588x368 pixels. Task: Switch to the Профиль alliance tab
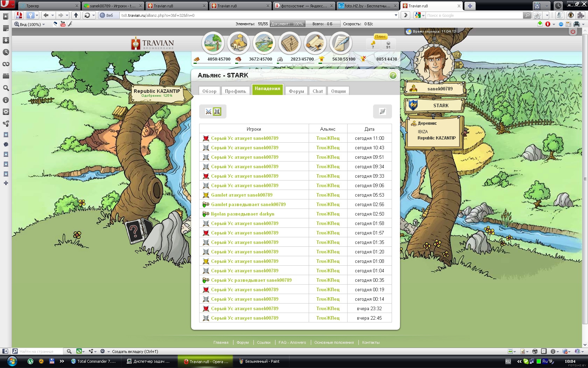click(x=236, y=91)
